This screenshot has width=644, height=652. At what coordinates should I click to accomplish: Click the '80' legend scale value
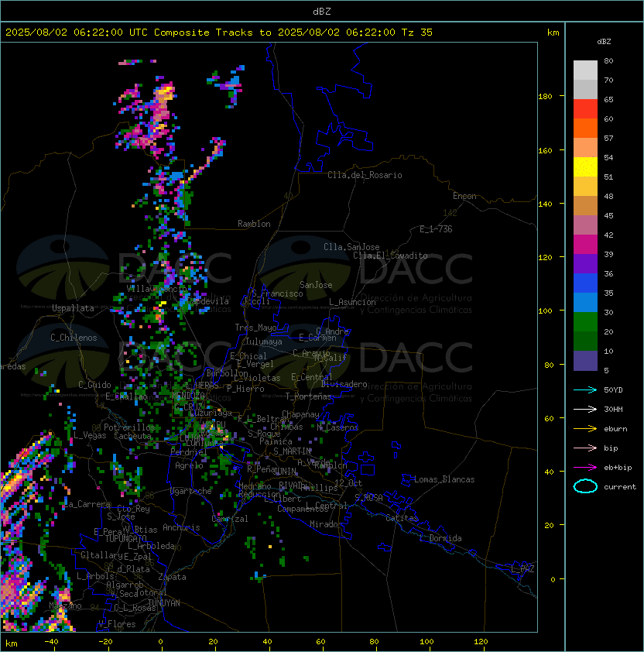pos(608,60)
